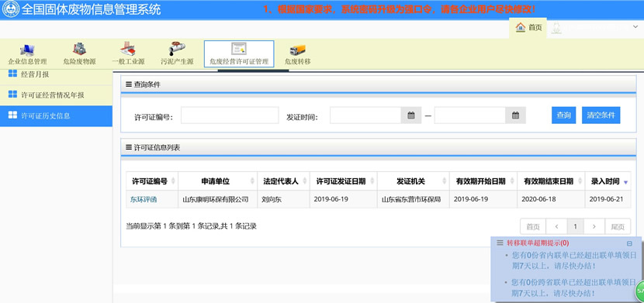This screenshot has height=303, width=644.
Task: Open start date calendar picker
Action: (x=410, y=115)
